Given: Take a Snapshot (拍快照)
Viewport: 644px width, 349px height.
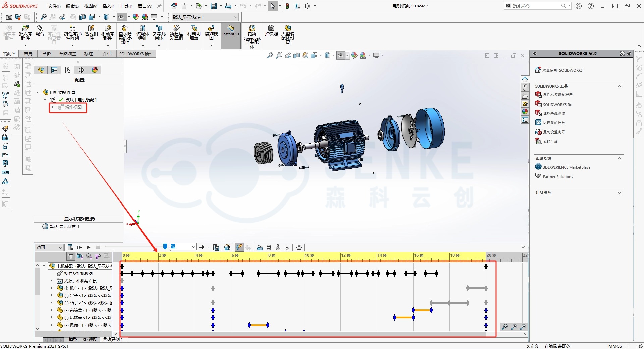Looking at the screenshot, I should pos(271,31).
